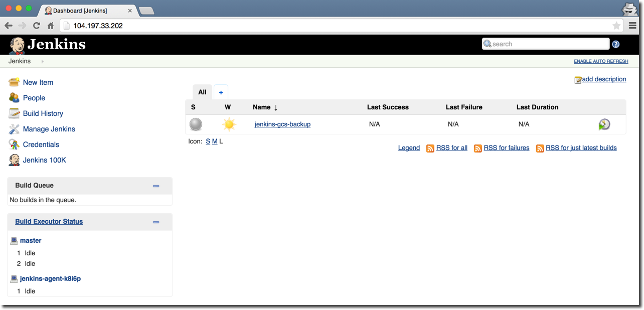The image size is (644, 310).
Task: Click 'No builds in the queue.' text
Action: tap(43, 200)
